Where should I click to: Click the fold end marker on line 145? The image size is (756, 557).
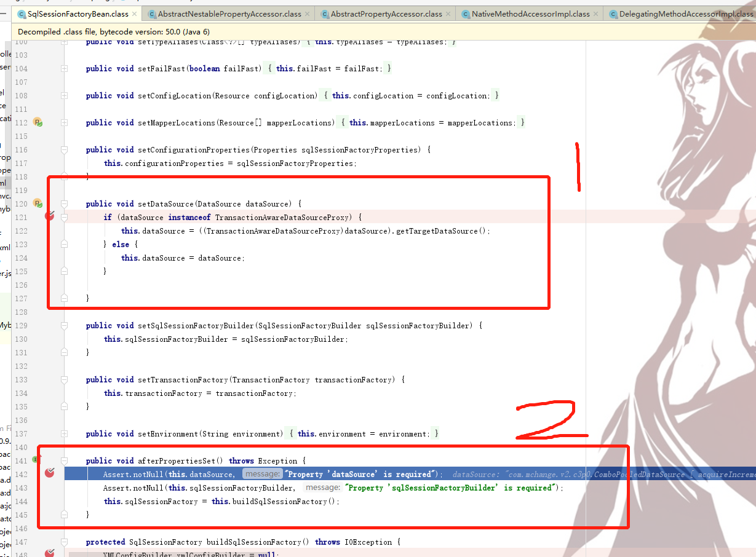(64, 515)
